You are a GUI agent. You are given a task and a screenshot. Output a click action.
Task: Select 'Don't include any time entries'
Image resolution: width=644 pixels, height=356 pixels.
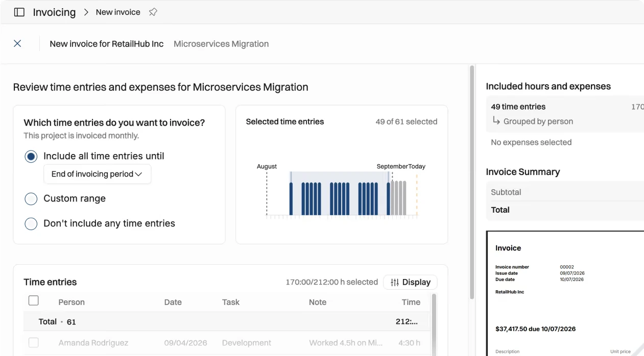31,224
